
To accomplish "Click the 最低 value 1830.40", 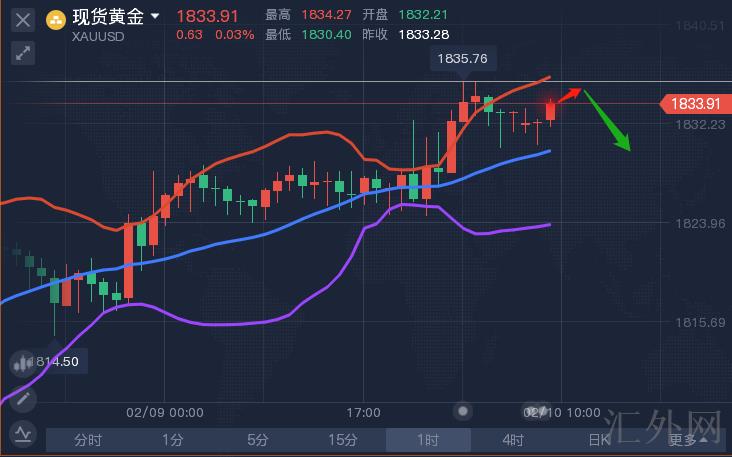I will coord(326,35).
